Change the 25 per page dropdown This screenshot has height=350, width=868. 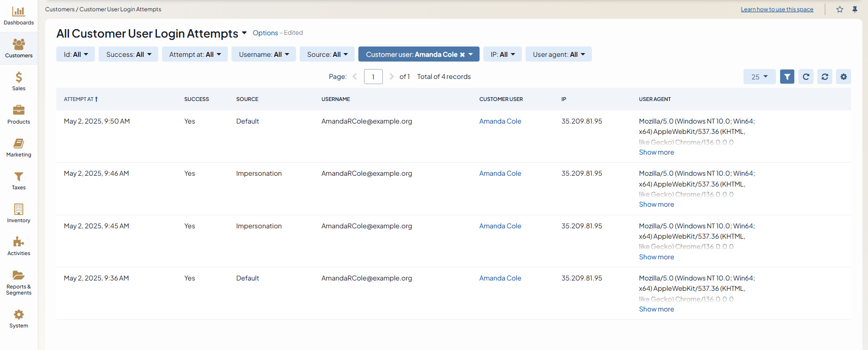759,77
